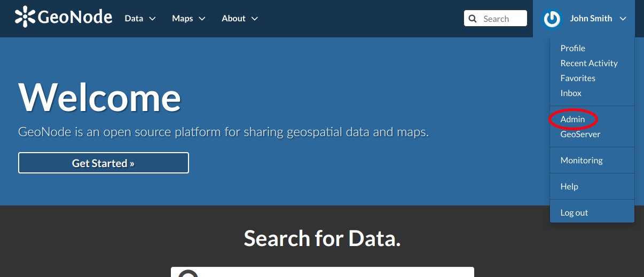Expand the About menu
Viewport: 644px width, 277px height.
coord(240,19)
